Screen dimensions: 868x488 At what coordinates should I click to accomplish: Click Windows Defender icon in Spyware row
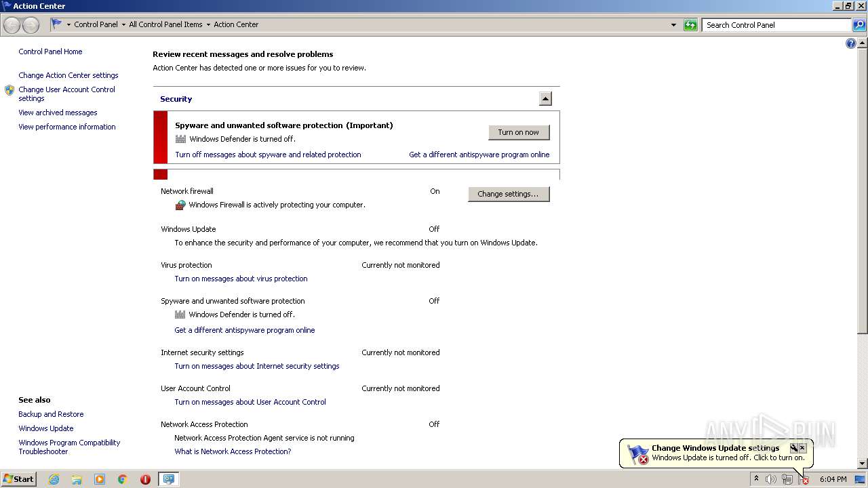180,314
